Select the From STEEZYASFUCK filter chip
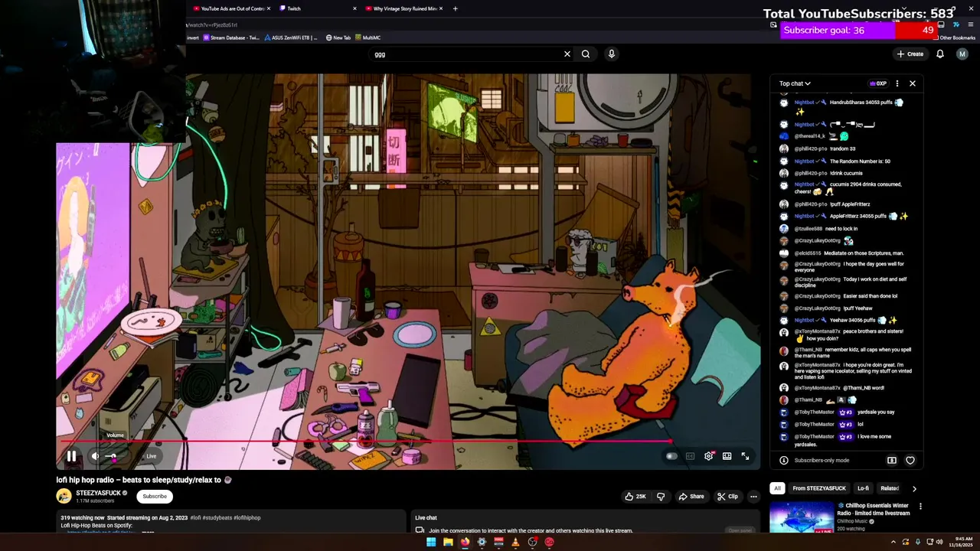The image size is (980, 551). pos(819,488)
